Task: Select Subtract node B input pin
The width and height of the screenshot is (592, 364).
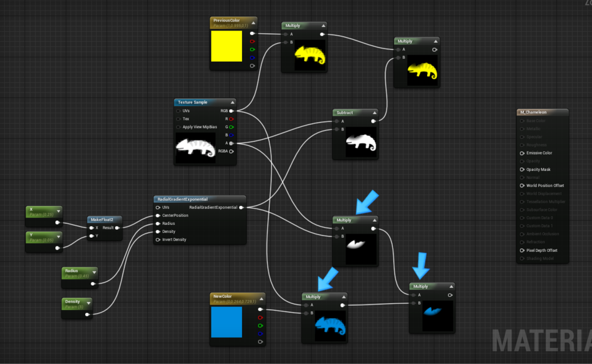Action: (336, 129)
